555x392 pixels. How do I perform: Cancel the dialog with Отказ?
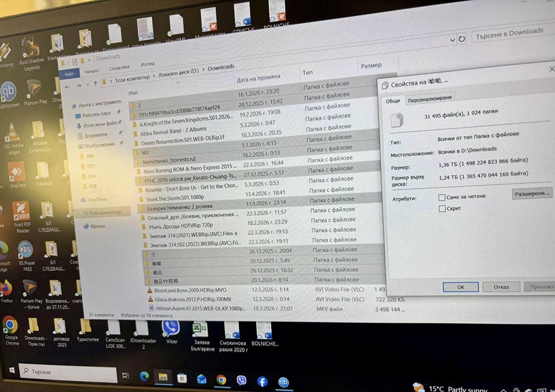tap(501, 287)
